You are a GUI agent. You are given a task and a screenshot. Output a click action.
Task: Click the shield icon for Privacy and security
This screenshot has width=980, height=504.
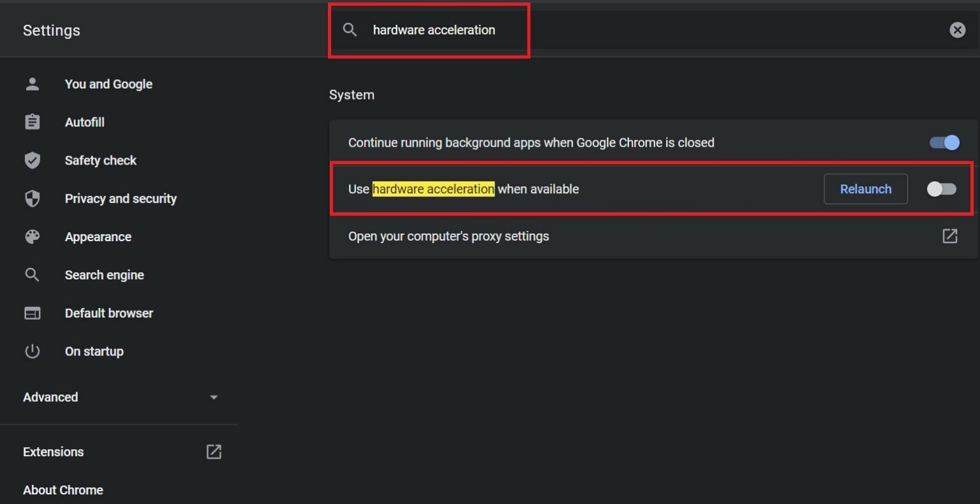tap(32, 198)
